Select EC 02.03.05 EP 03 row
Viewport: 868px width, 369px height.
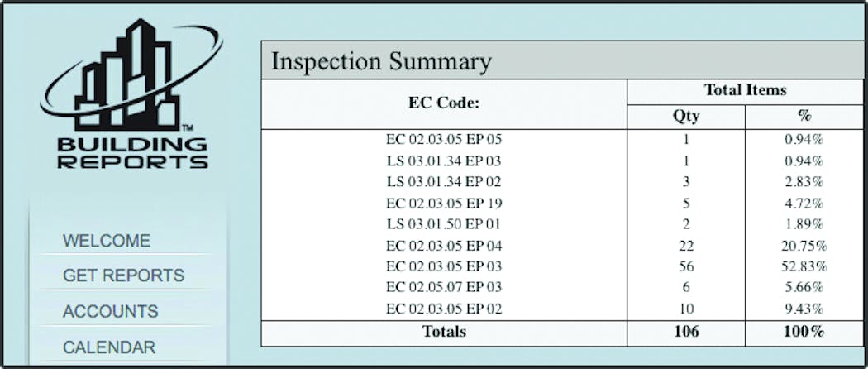point(562,266)
